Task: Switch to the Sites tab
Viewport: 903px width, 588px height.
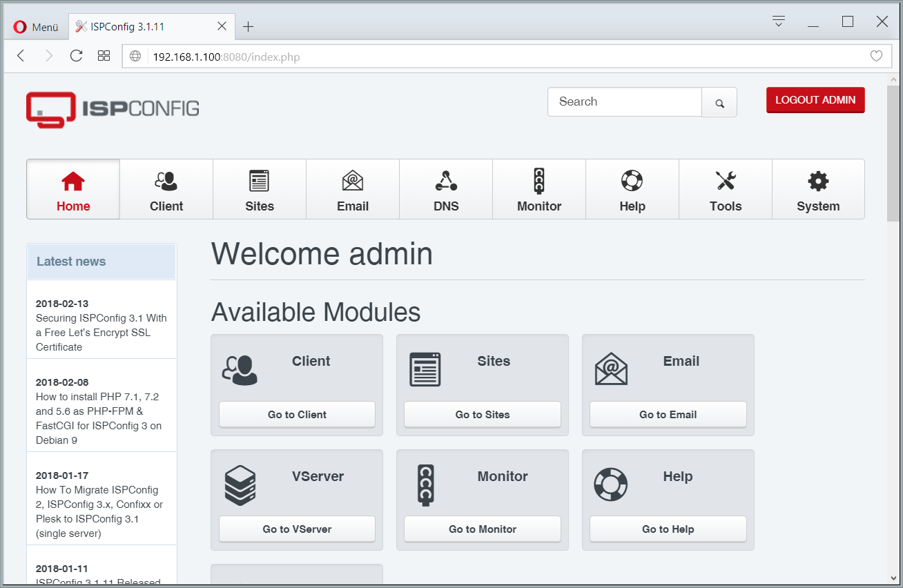Action: click(x=260, y=189)
